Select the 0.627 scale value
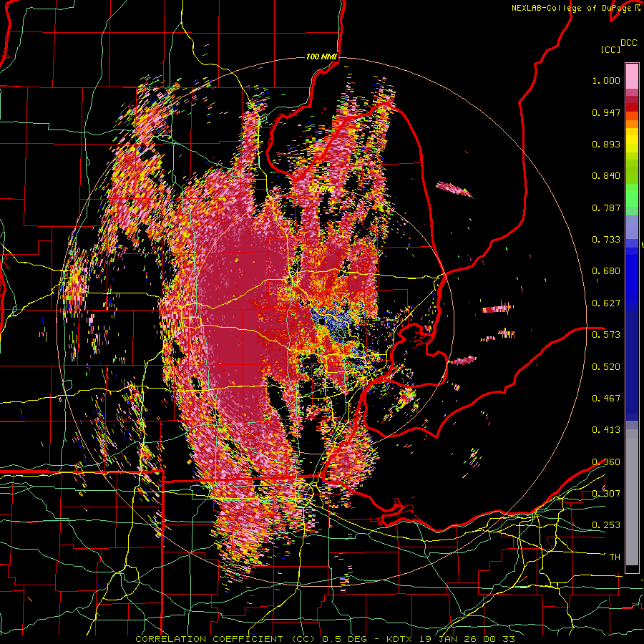The image size is (644, 644). (x=606, y=303)
